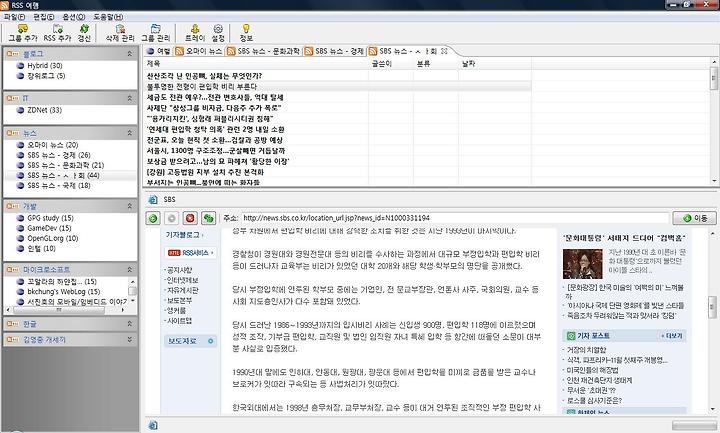Select article starting with [강원] 고등법원
The height and width of the screenshot is (433, 720).
pyautogui.click(x=205, y=172)
